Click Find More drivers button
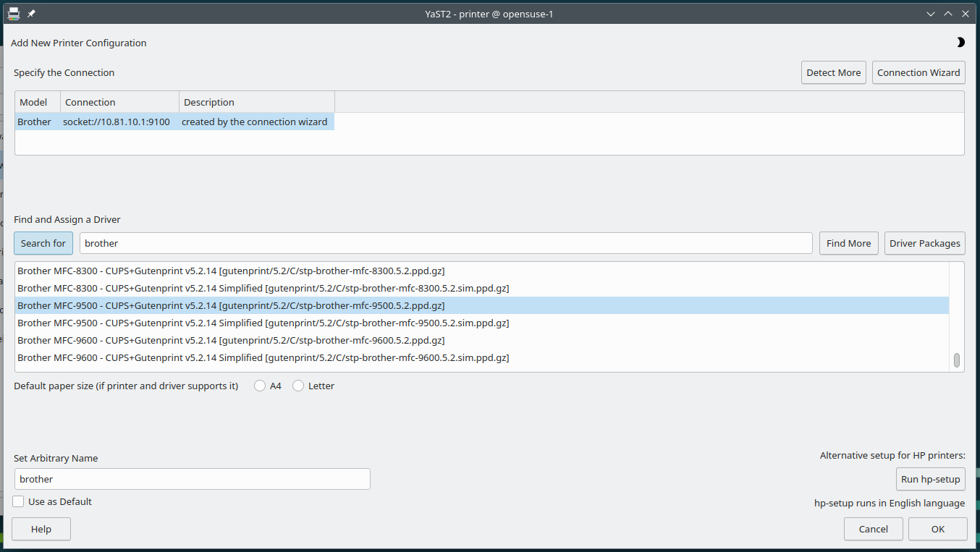Image resolution: width=980 pixels, height=552 pixels. (848, 243)
